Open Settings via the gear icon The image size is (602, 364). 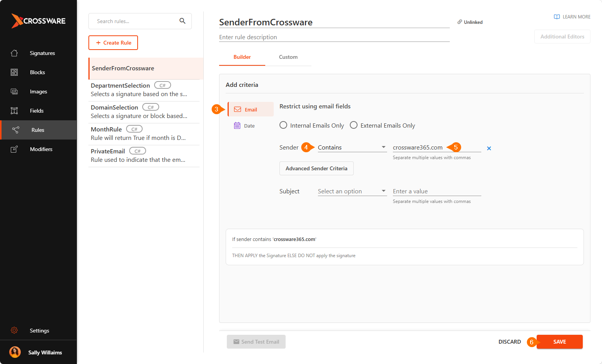click(x=14, y=330)
